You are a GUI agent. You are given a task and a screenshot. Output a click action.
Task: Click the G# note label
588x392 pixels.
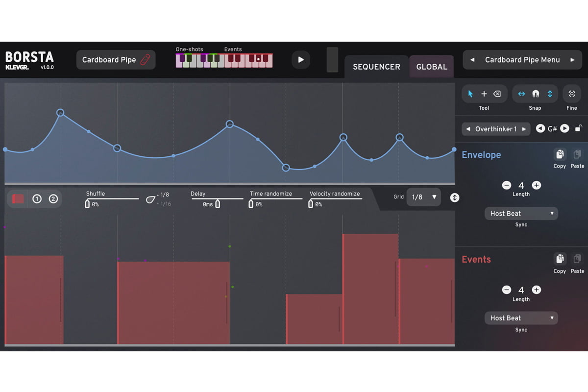[x=552, y=129]
